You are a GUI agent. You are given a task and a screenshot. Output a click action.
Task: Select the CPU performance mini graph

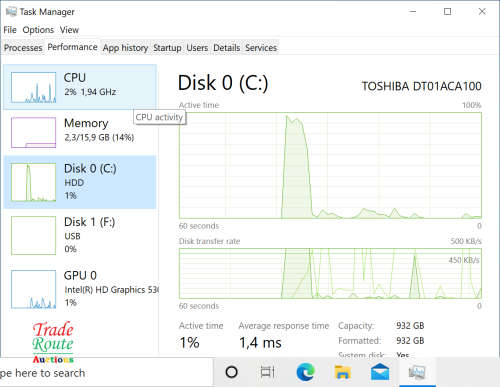pyautogui.click(x=33, y=87)
